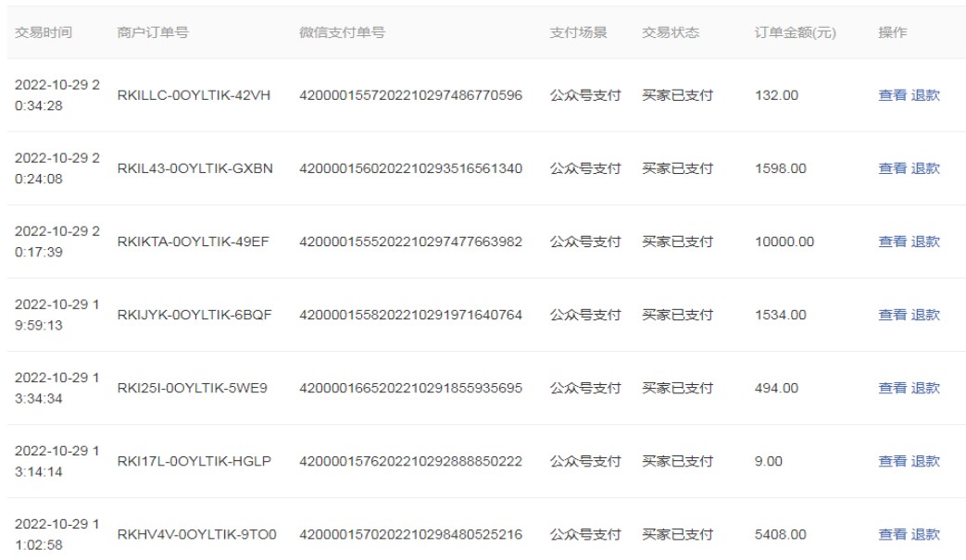The width and height of the screenshot is (966, 560).
Task: Click the 交易时间 column header
Action: [x=44, y=32]
